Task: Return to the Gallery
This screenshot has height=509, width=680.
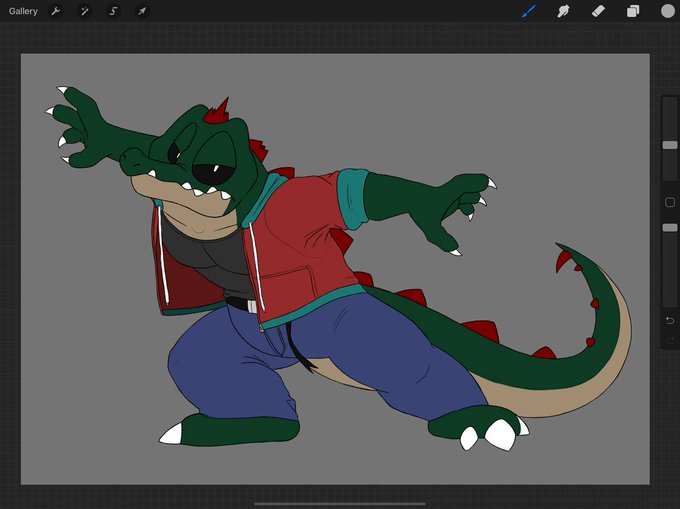Action: [23, 11]
